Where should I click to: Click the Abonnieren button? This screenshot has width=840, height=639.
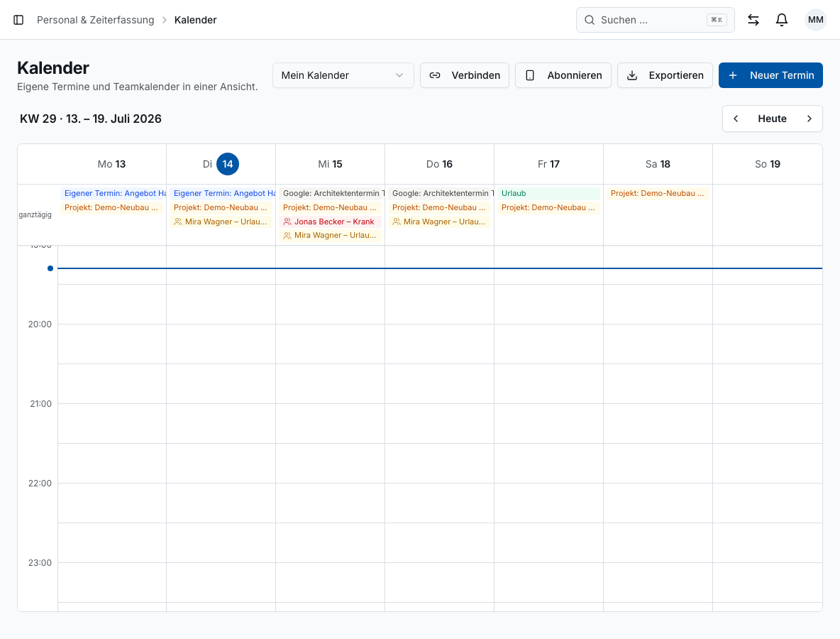pyautogui.click(x=563, y=75)
